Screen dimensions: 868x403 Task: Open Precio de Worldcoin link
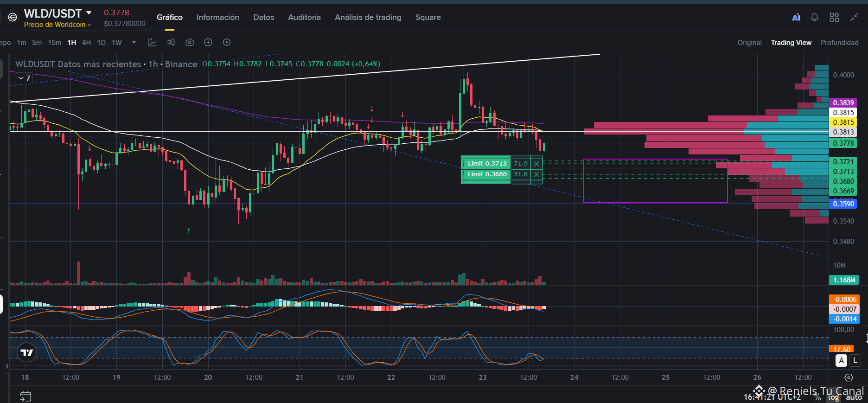click(57, 25)
